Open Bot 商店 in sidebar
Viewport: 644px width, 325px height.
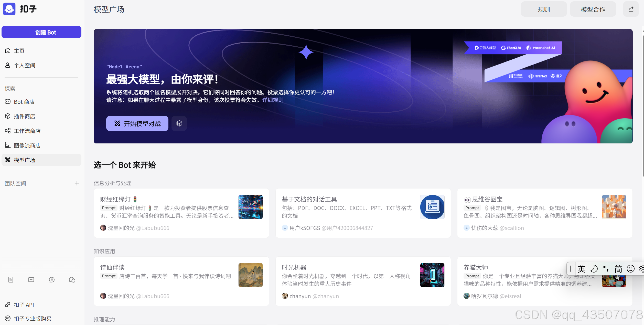click(x=24, y=102)
